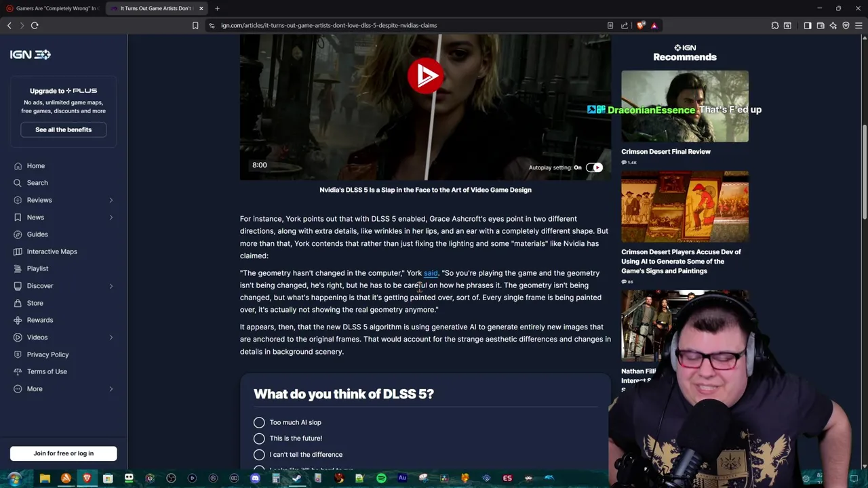Open Adobe Audition from the taskbar
This screenshot has height=488, width=868.
click(402, 479)
